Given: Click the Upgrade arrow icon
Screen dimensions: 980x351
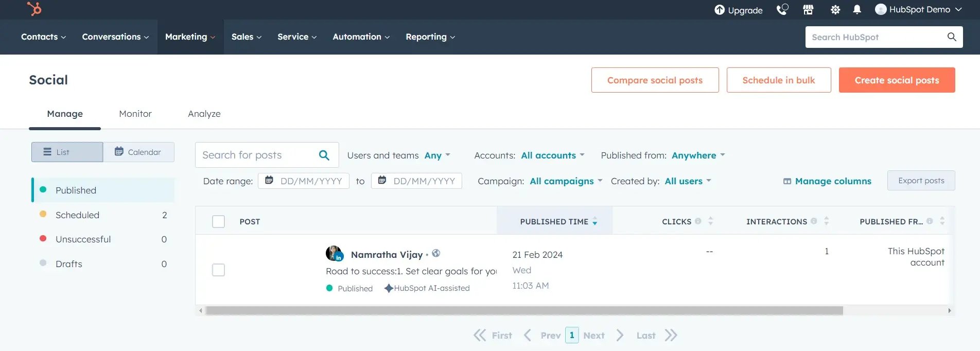Looking at the screenshot, I should point(720,10).
